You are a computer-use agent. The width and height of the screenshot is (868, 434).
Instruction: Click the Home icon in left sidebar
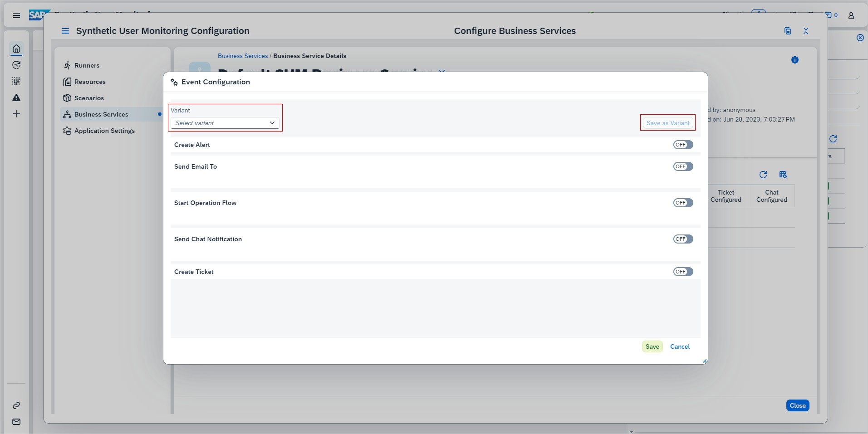pyautogui.click(x=16, y=49)
